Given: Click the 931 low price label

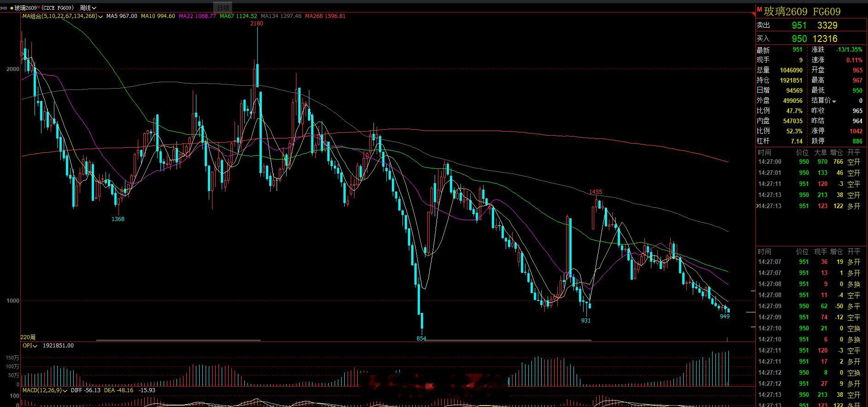Looking at the screenshot, I should coord(585,321).
